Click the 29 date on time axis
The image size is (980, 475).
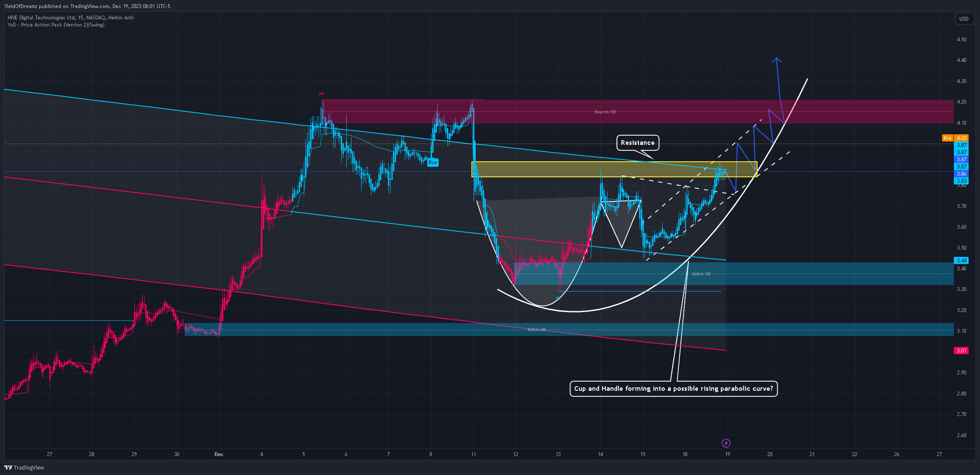(x=134, y=454)
